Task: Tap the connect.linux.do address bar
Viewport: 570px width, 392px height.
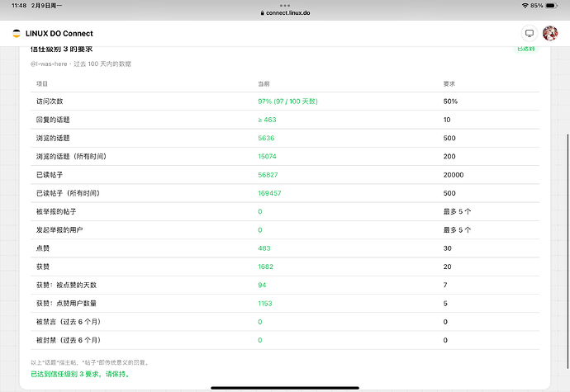Action: pos(285,12)
